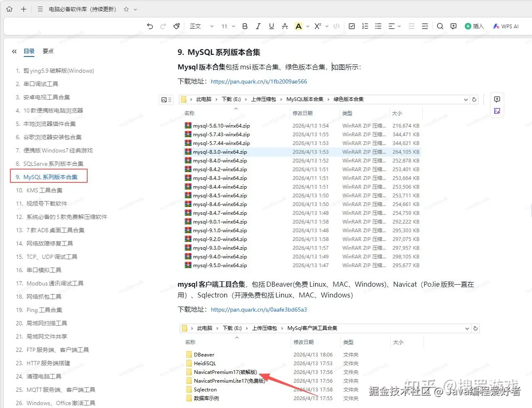Click the Redo arrow in toolbar
Screen dimensions: 532x408
[x=163, y=26]
